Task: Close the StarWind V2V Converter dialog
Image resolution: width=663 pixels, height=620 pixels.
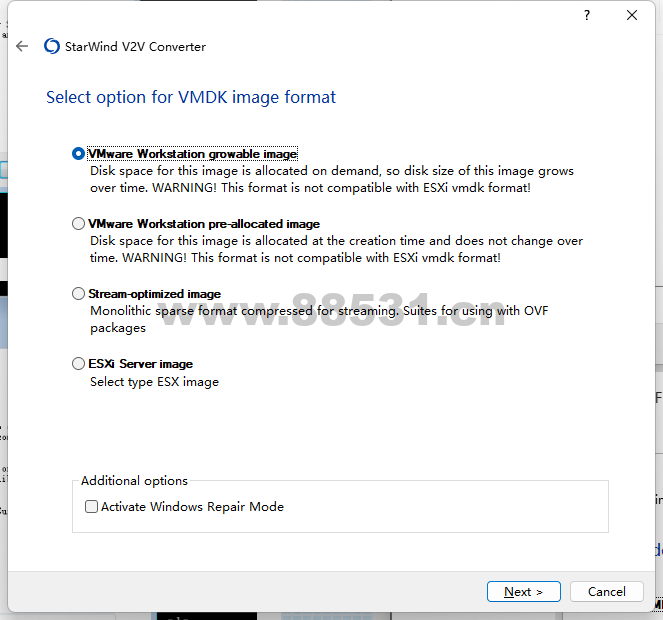Action: (632, 16)
